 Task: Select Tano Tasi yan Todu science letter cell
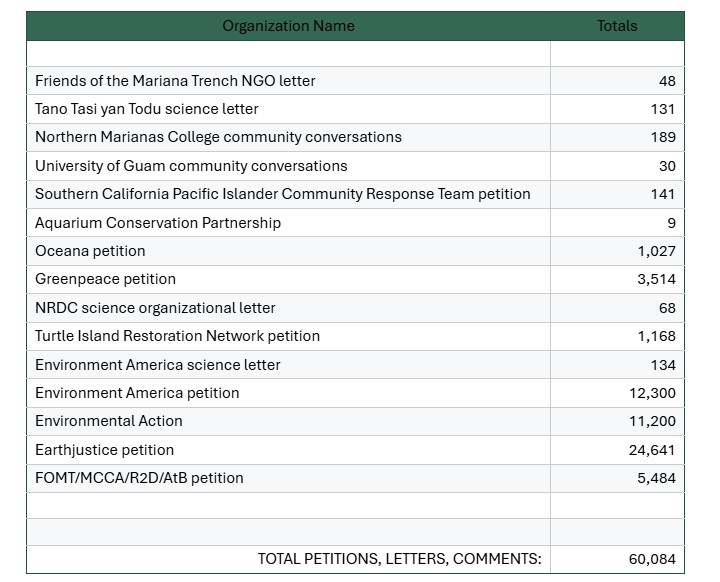147,109
